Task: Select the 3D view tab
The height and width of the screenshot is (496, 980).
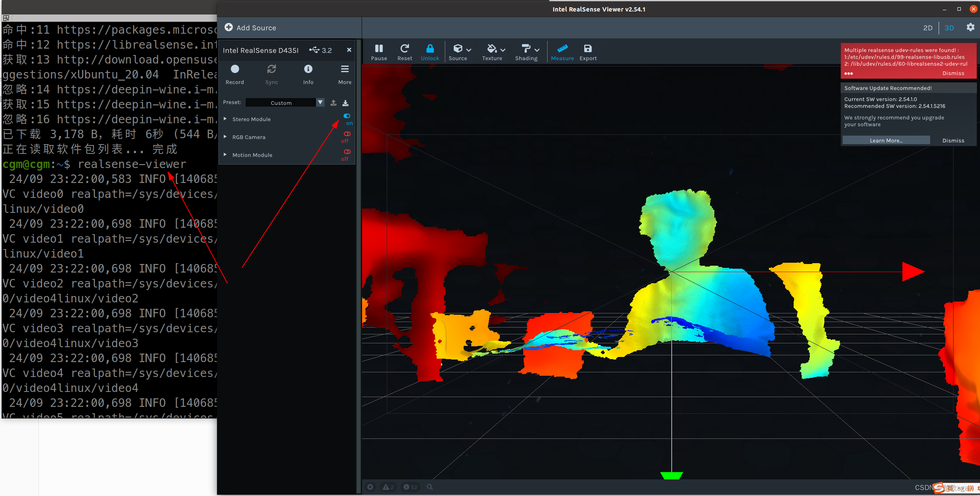Action: click(x=949, y=28)
